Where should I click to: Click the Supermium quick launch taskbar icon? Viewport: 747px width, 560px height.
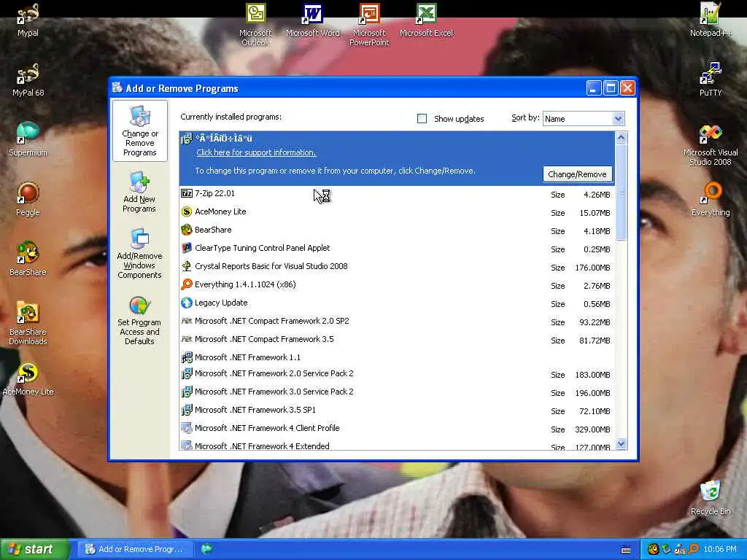coord(206,549)
